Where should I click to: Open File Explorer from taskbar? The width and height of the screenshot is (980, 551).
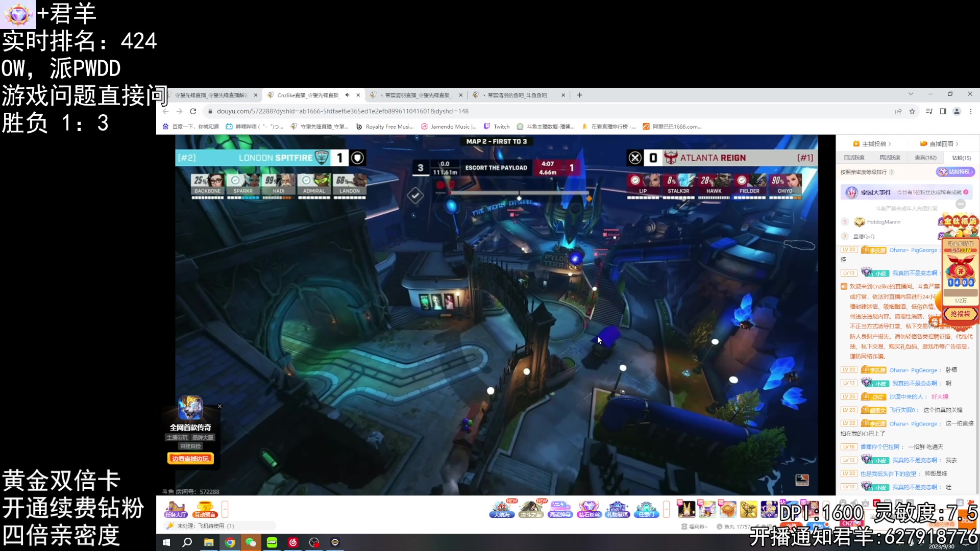coord(209,542)
